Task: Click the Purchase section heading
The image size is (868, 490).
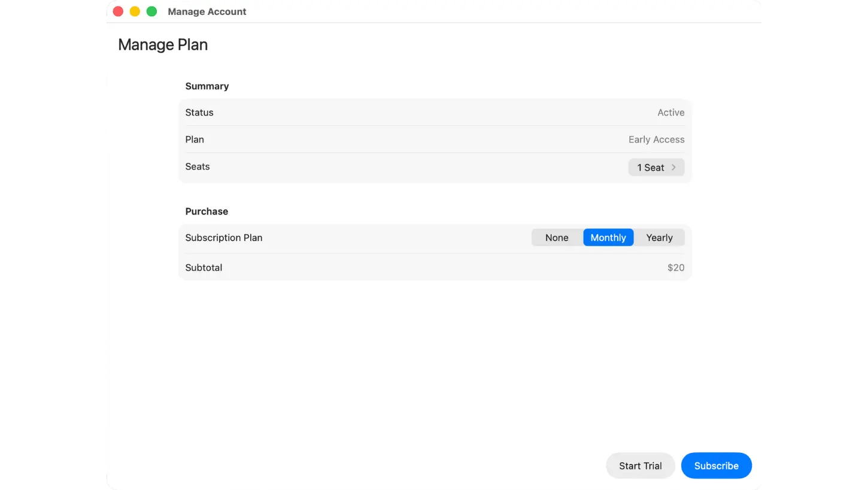Action: 207,211
